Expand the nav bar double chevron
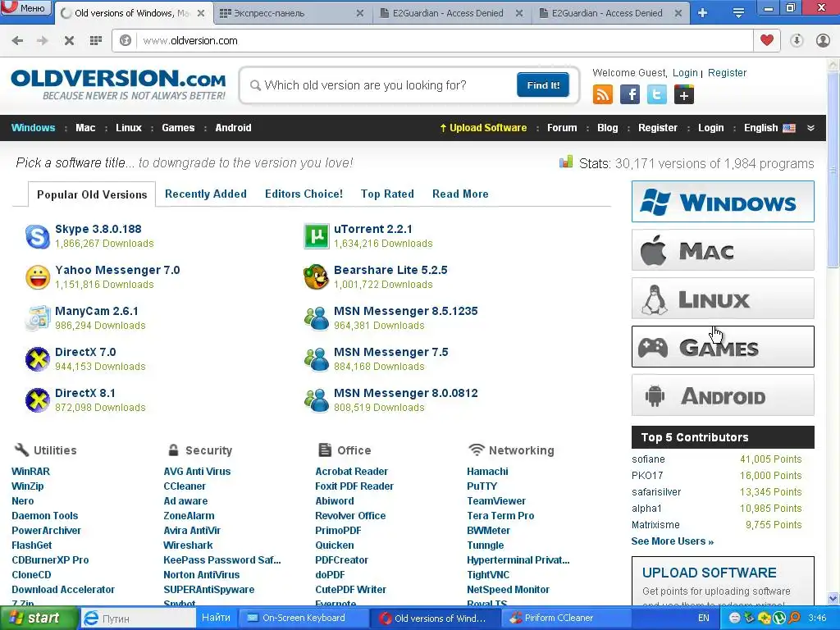840x630 pixels. [x=810, y=128]
